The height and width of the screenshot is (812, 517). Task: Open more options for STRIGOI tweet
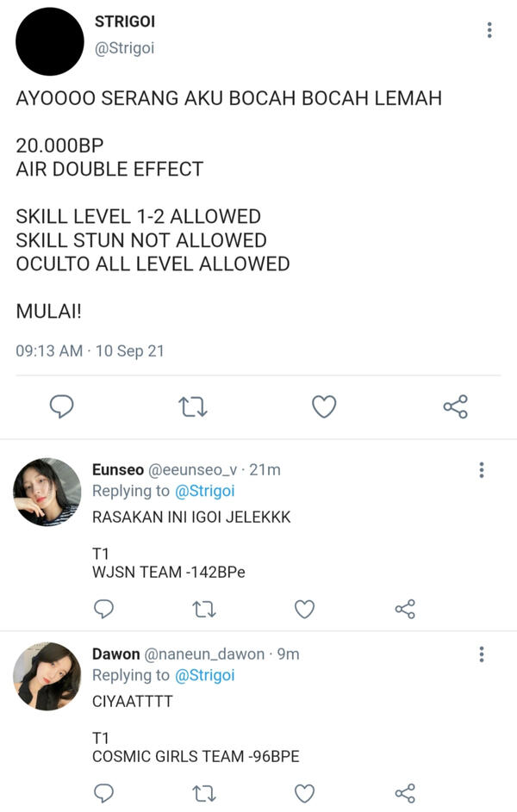pos(489,30)
